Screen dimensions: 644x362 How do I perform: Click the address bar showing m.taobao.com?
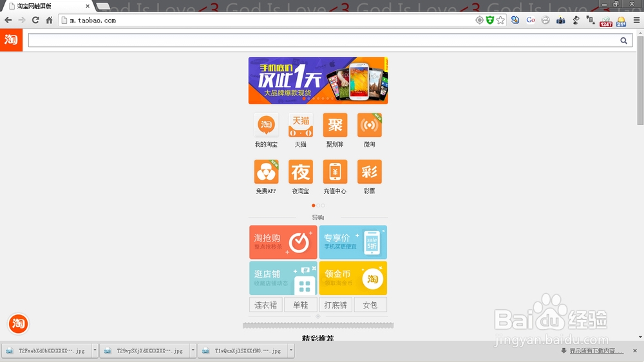267,20
